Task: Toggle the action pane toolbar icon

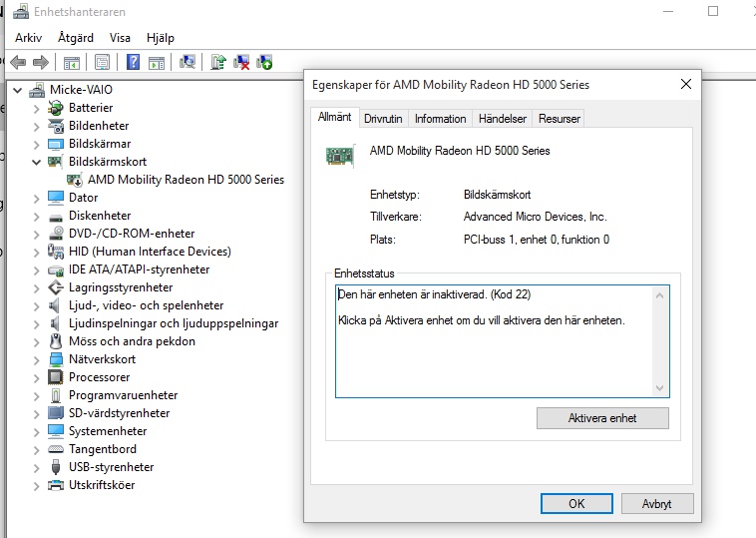Action: coord(157,62)
